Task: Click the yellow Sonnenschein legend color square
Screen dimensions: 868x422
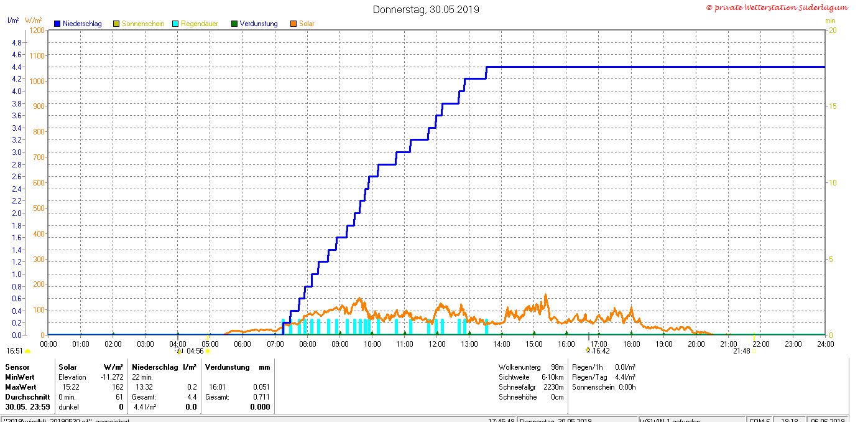Action: (116, 24)
